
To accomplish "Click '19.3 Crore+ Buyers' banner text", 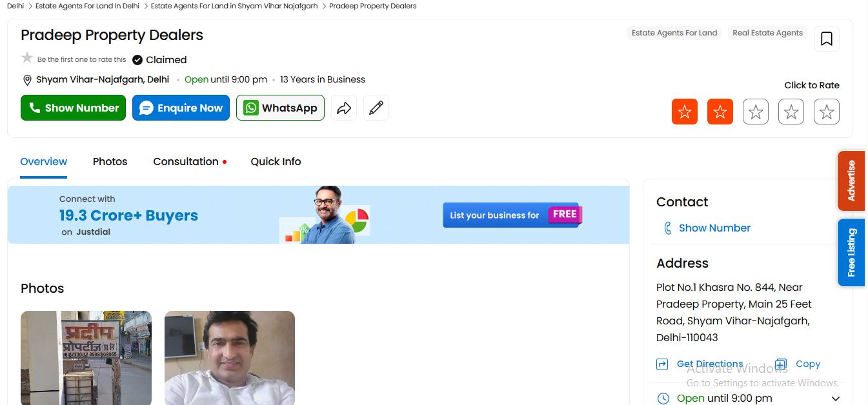I will coord(128,215).
